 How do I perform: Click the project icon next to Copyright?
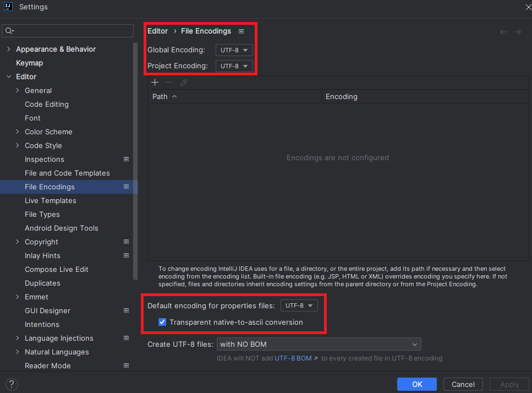126,242
